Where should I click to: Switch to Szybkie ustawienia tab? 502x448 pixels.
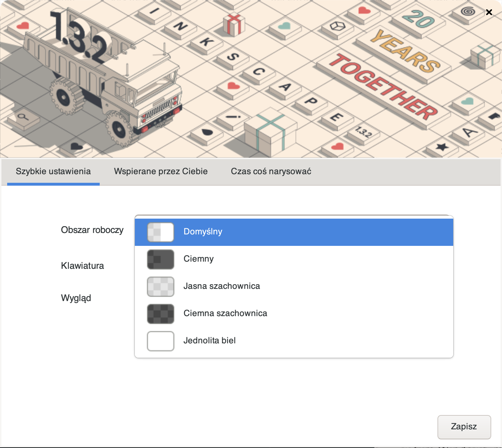[x=53, y=172]
